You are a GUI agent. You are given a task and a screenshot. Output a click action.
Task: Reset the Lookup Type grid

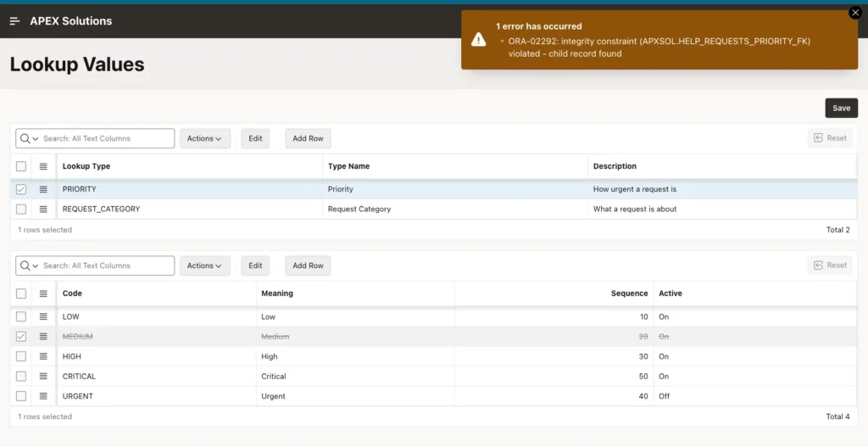coord(830,138)
